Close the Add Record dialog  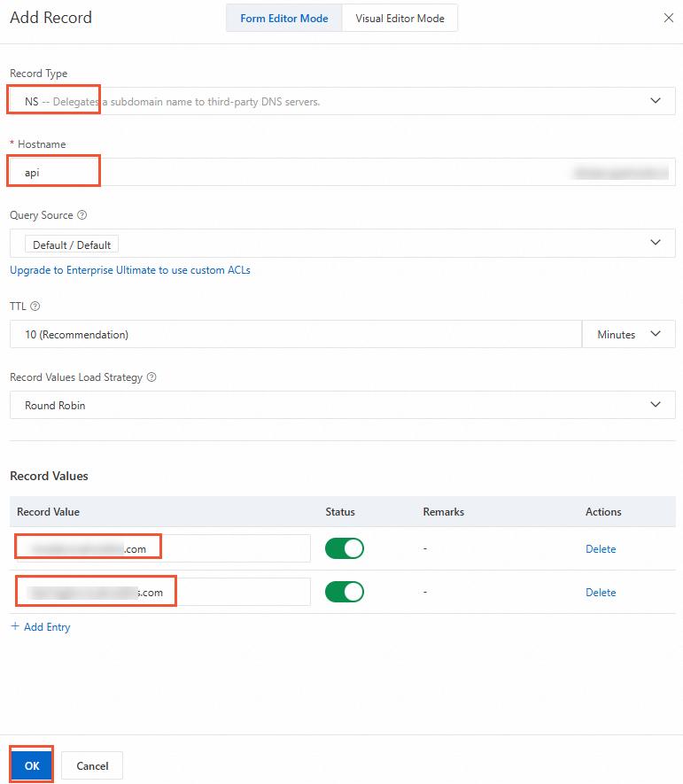(669, 18)
